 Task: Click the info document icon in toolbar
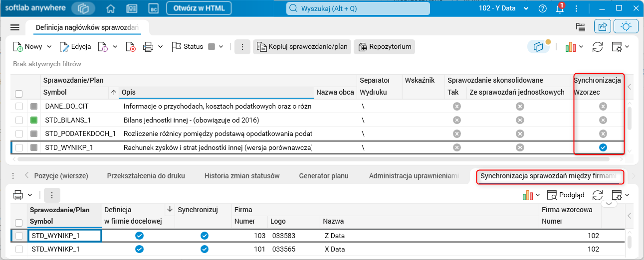click(x=103, y=47)
